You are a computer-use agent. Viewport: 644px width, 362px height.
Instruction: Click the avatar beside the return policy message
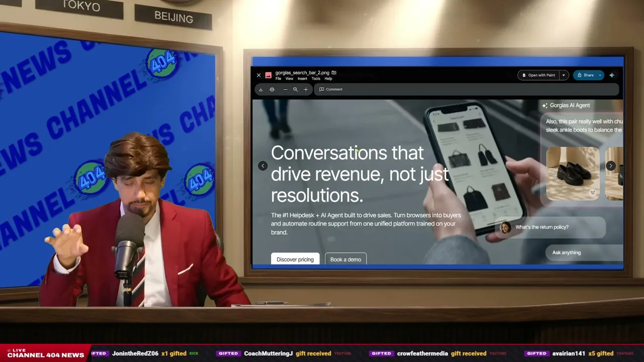(506, 227)
